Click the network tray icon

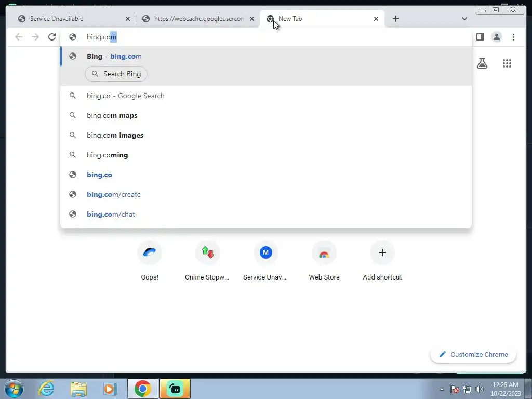[467, 389]
